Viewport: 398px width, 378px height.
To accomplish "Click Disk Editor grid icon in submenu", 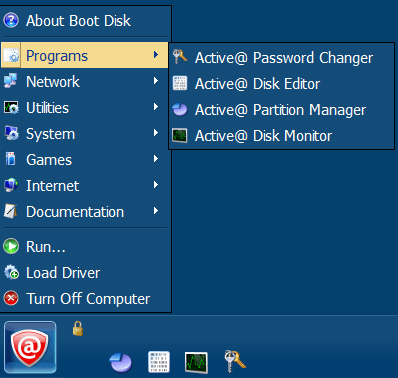I will 180,83.
